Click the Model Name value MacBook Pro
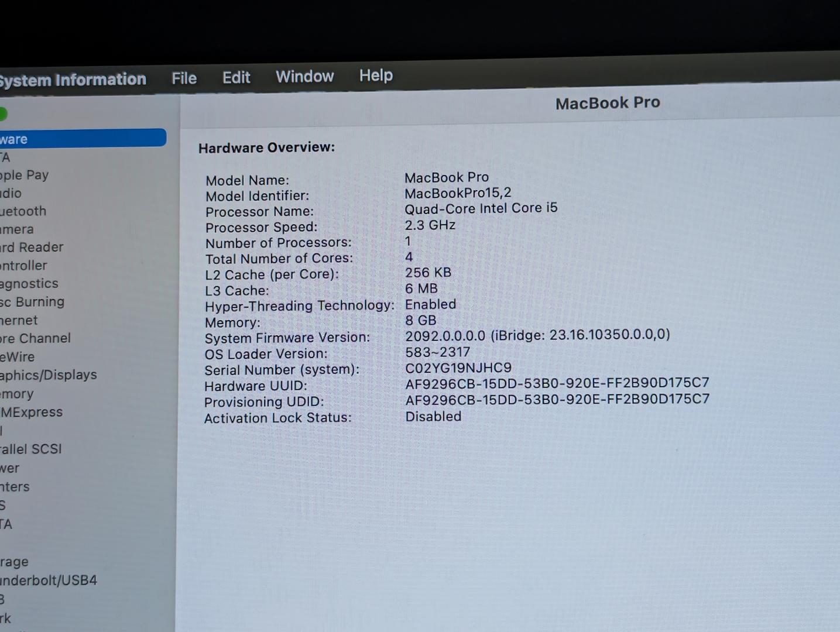 point(447,177)
